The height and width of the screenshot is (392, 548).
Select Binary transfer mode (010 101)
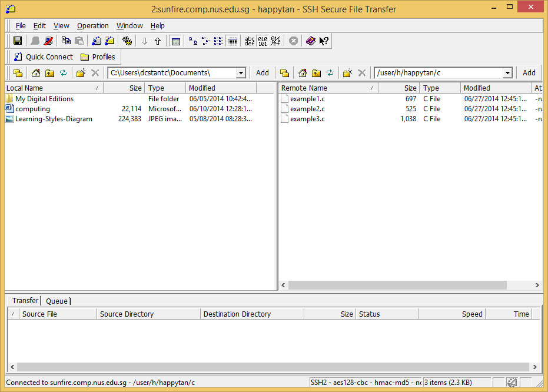click(x=263, y=41)
